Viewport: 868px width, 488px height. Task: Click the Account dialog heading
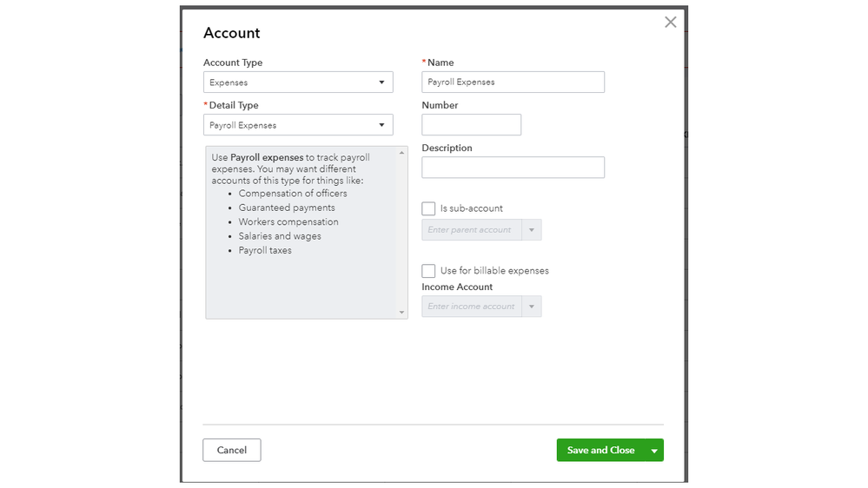point(231,33)
